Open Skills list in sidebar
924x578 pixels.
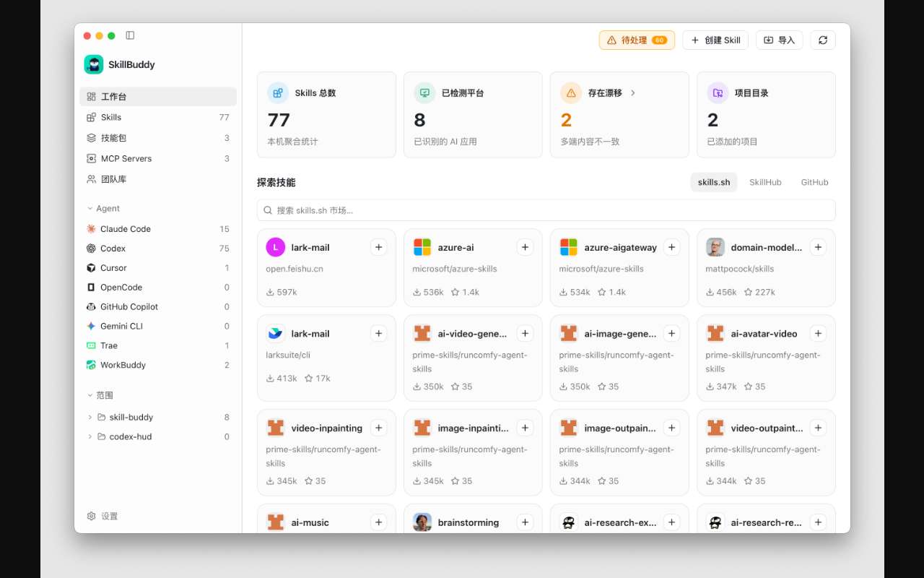(158, 117)
